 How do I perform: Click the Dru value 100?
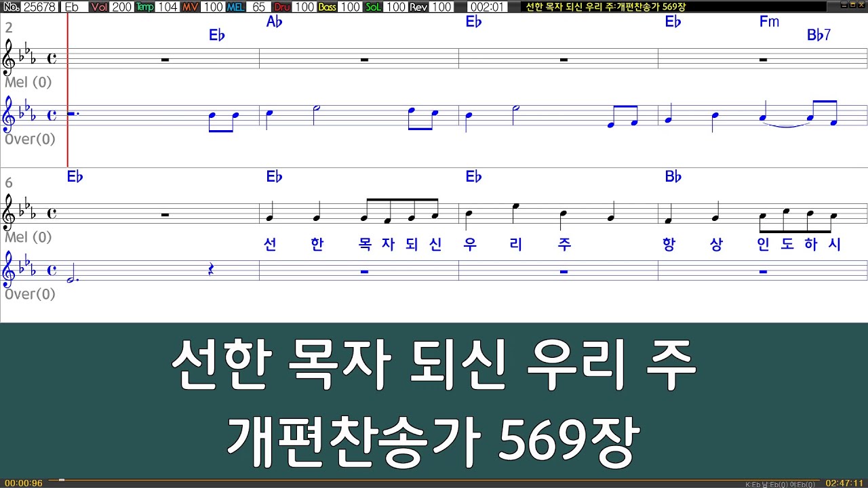pyautogui.click(x=304, y=7)
